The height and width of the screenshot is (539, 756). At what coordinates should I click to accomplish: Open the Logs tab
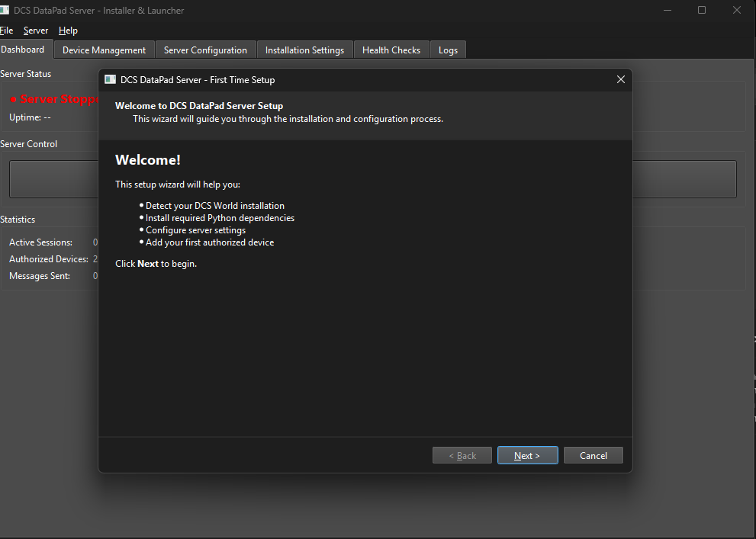pyautogui.click(x=448, y=50)
